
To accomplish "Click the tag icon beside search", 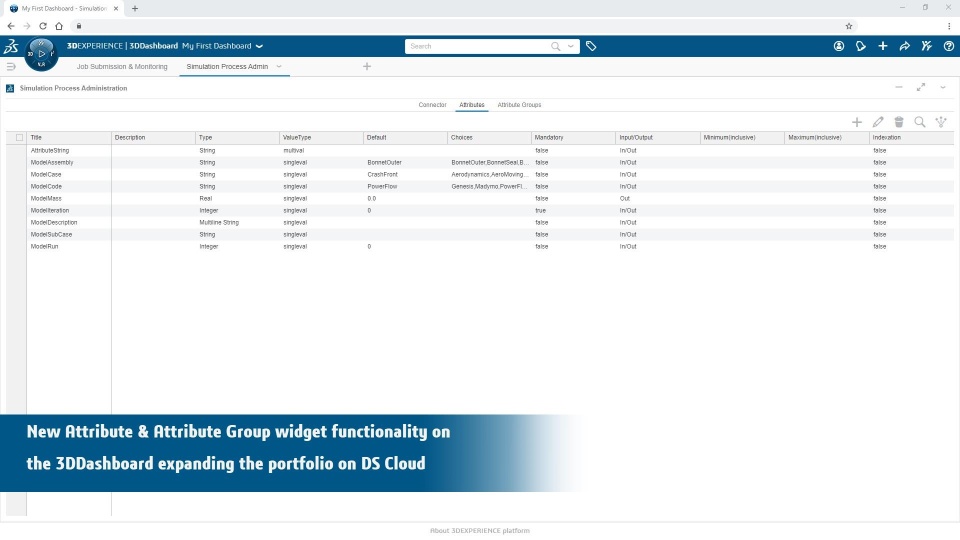I will [591, 46].
